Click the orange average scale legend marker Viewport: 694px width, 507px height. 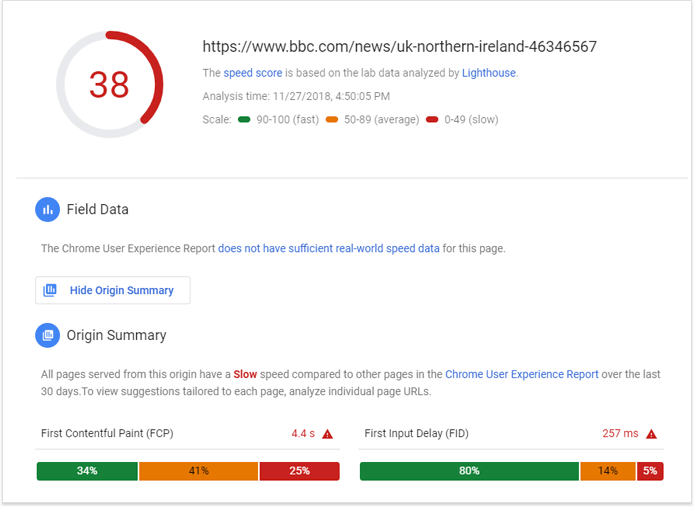[332, 120]
